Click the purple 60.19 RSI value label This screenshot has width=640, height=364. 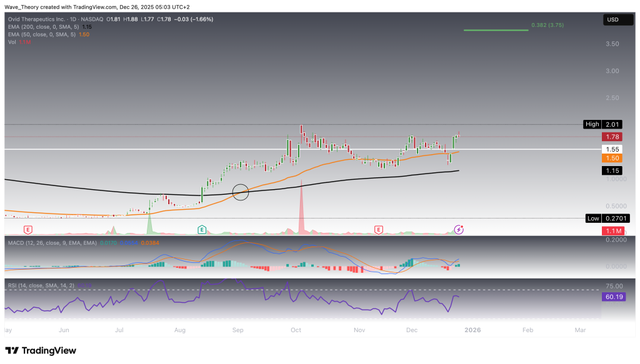(612, 298)
